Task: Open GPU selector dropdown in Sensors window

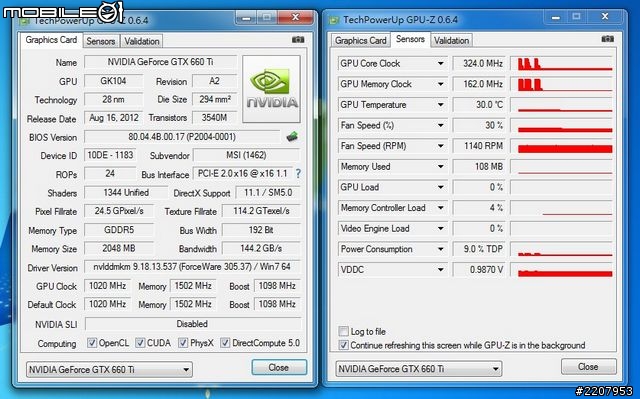Action: click(x=418, y=369)
